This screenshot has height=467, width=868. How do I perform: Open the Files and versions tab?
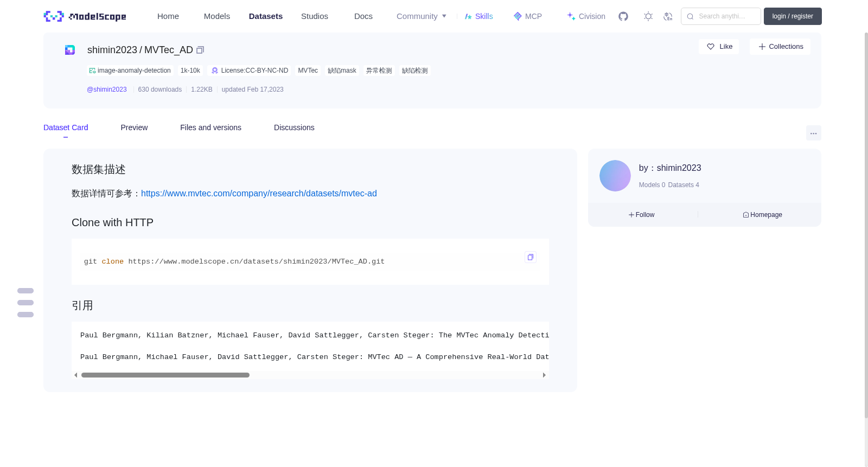click(x=210, y=127)
